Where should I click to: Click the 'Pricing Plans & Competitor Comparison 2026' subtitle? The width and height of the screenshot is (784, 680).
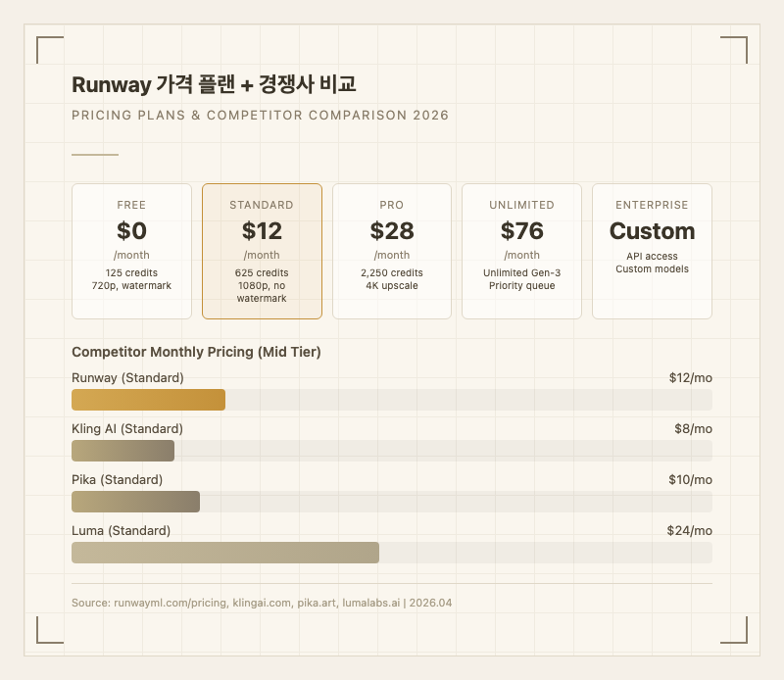261,116
